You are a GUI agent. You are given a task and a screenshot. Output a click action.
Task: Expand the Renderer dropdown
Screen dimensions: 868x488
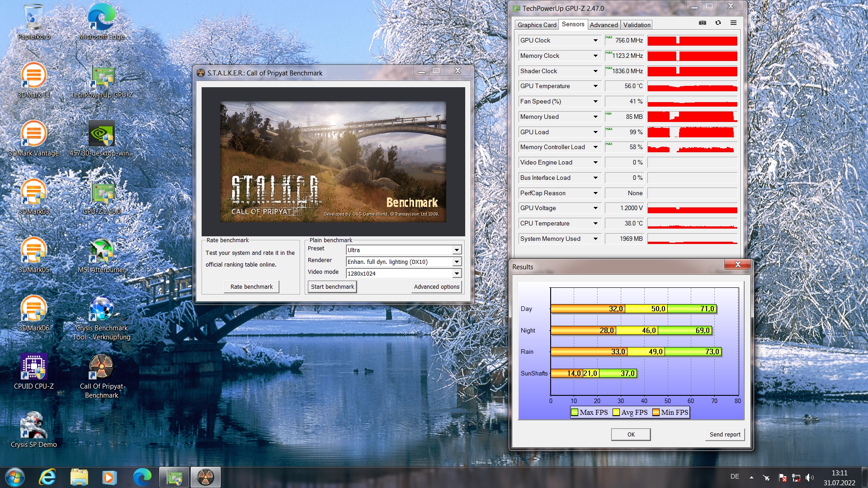(x=457, y=262)
